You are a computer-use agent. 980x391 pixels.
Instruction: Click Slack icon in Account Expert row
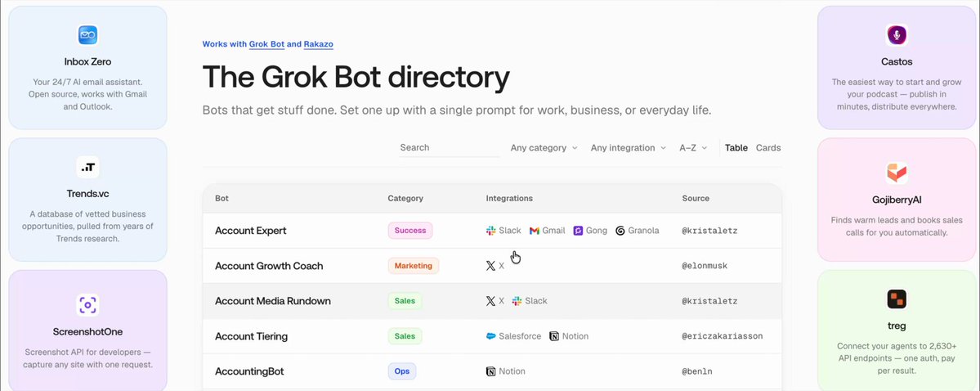click(x=490, y=230)
